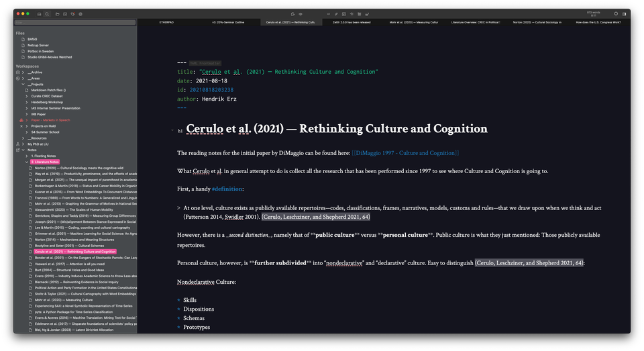
Task: Open the tag manager toolbar icon
Action: [72, 14]
